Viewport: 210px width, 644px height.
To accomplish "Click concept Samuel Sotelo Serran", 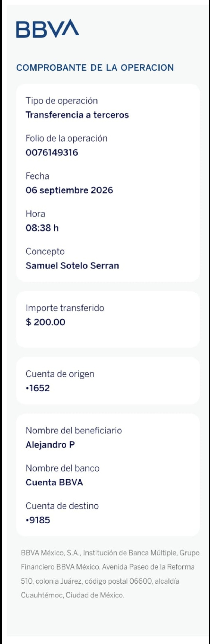I will click(72, 265).
